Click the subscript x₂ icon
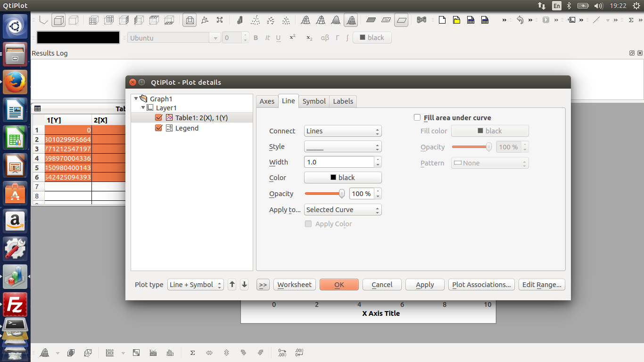644x362 pixels. (x=309, y=38)
